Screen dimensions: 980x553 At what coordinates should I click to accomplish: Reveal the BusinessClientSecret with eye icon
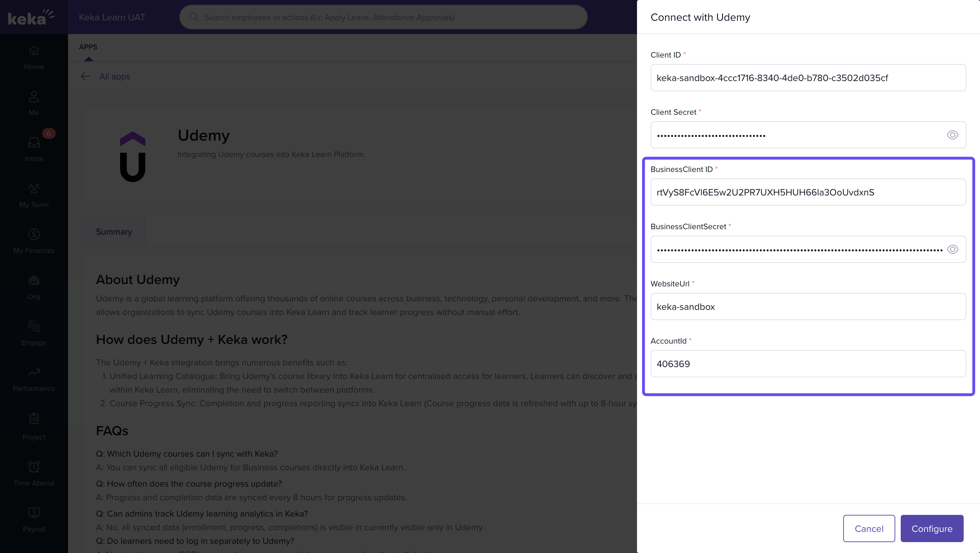tap(952, 249)
